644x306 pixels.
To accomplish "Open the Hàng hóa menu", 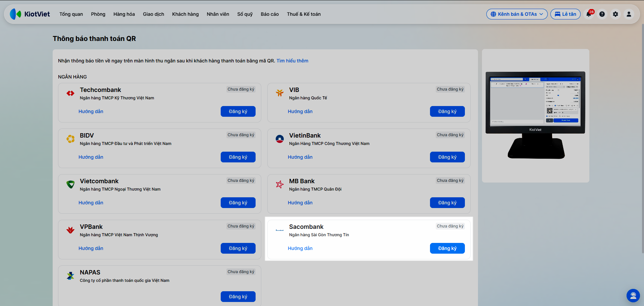I will click(x=124, y=14).
